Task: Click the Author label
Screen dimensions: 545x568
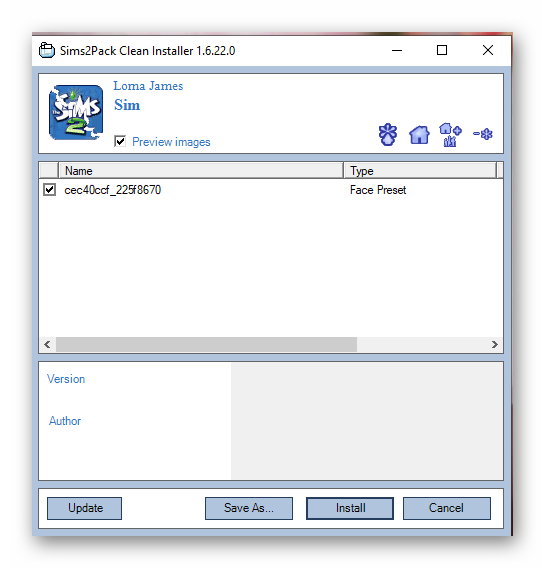Action: coord(65,421)
